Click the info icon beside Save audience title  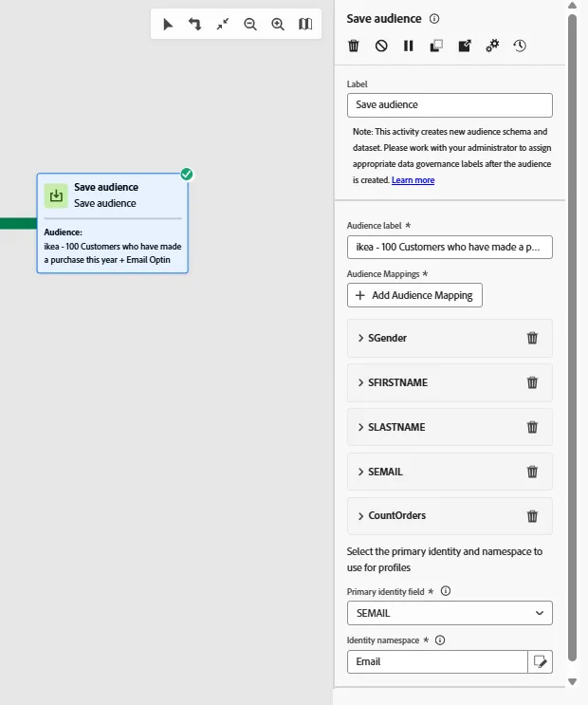pos(434,18)
